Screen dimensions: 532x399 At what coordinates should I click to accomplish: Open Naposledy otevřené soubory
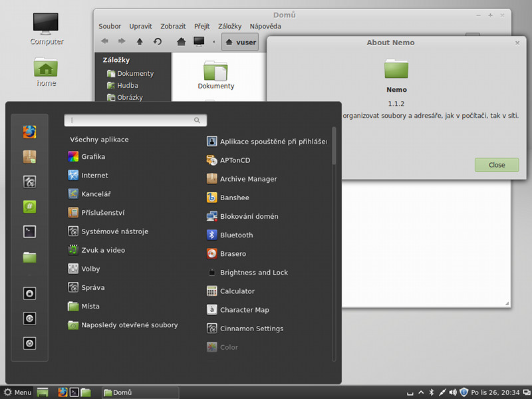click(x=123, y=325)
